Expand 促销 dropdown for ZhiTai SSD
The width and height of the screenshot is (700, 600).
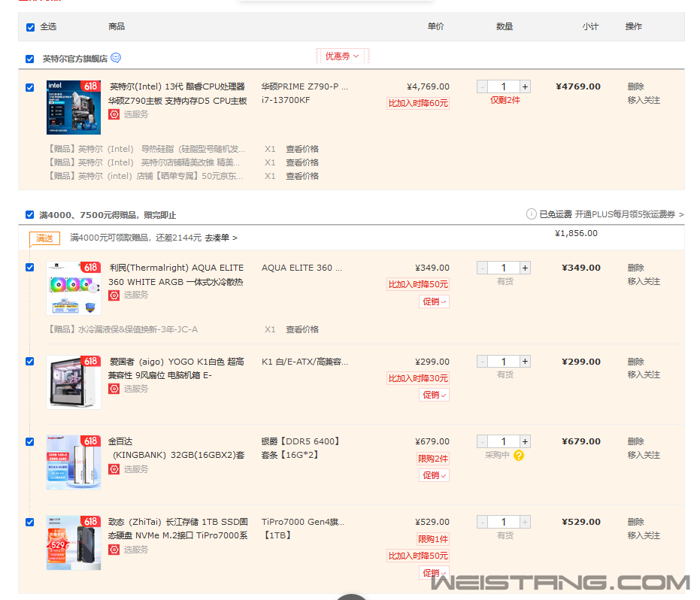pyautogui.click(x=434, y=573)
